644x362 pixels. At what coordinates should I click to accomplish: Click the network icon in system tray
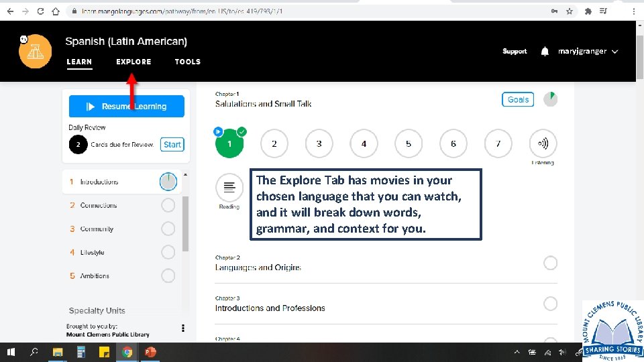tap(547, 352)
